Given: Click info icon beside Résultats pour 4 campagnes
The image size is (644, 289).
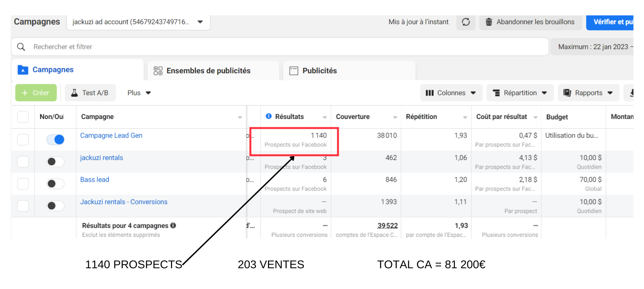Looking at the screenshot, I should coord(173,225).
